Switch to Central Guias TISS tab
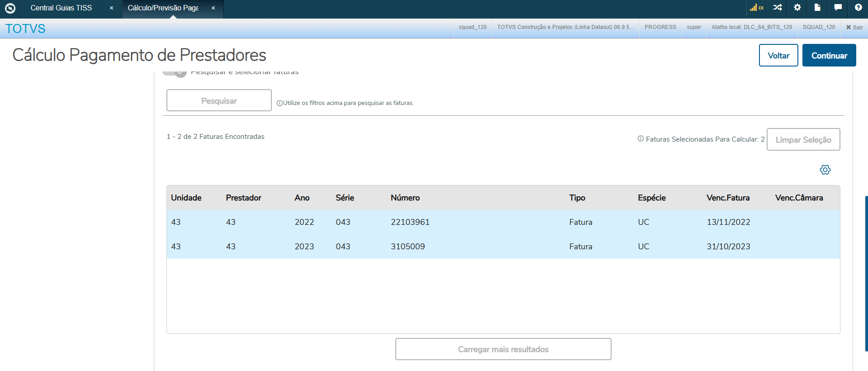The width and height of the screenshot is (868, 371). point(61,8)
